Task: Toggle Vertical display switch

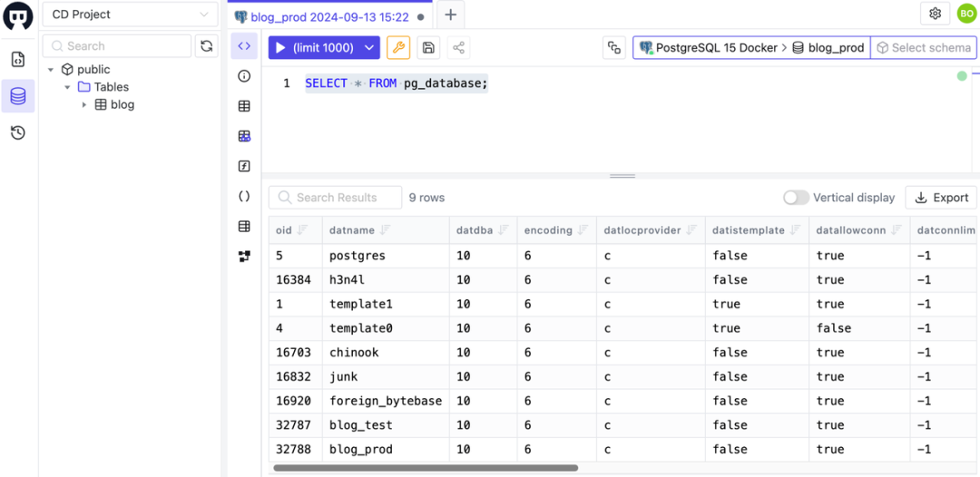Action: tap(797, 198)
